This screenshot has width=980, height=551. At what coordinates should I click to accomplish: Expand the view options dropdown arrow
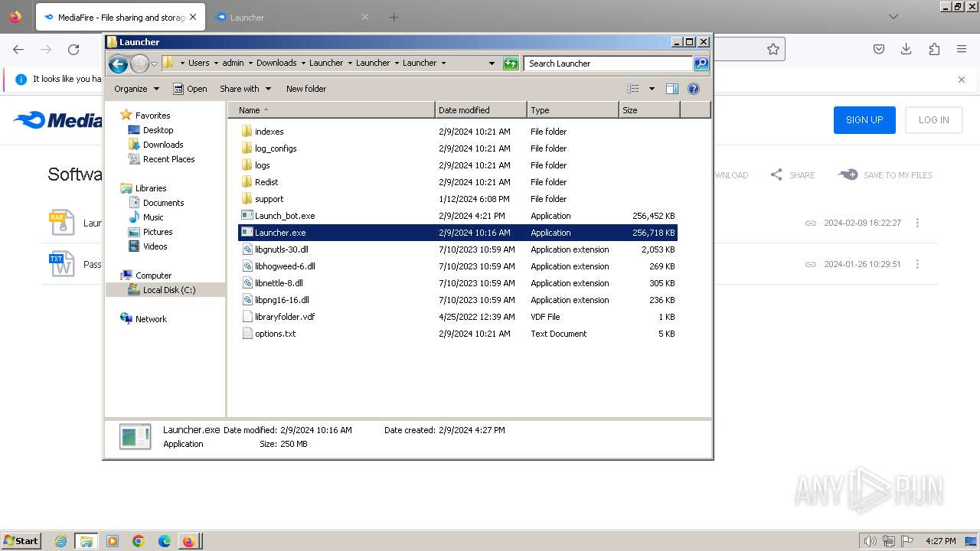click(652, 89)
